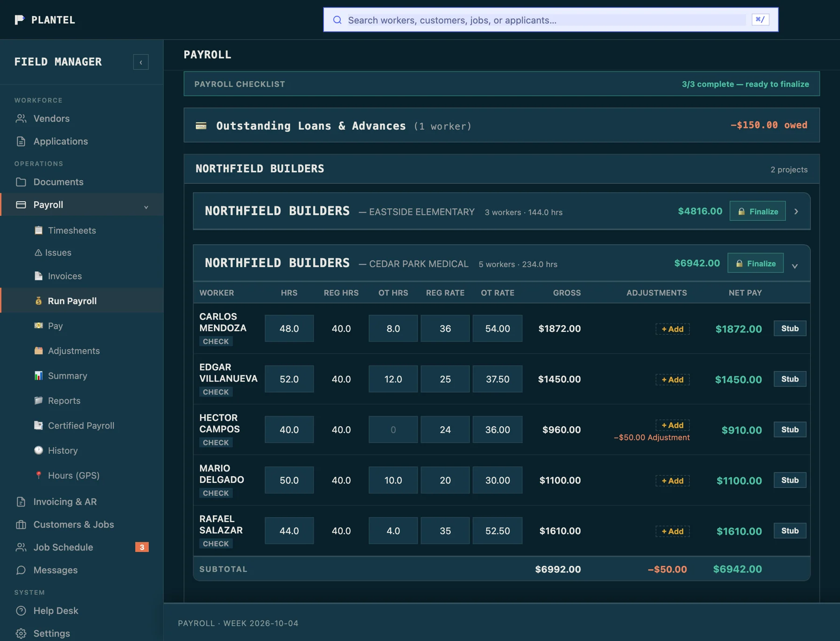Open the Certified Payroll submenu item
Viewport: 840px width, 641px height.
[x=82, y=426]
